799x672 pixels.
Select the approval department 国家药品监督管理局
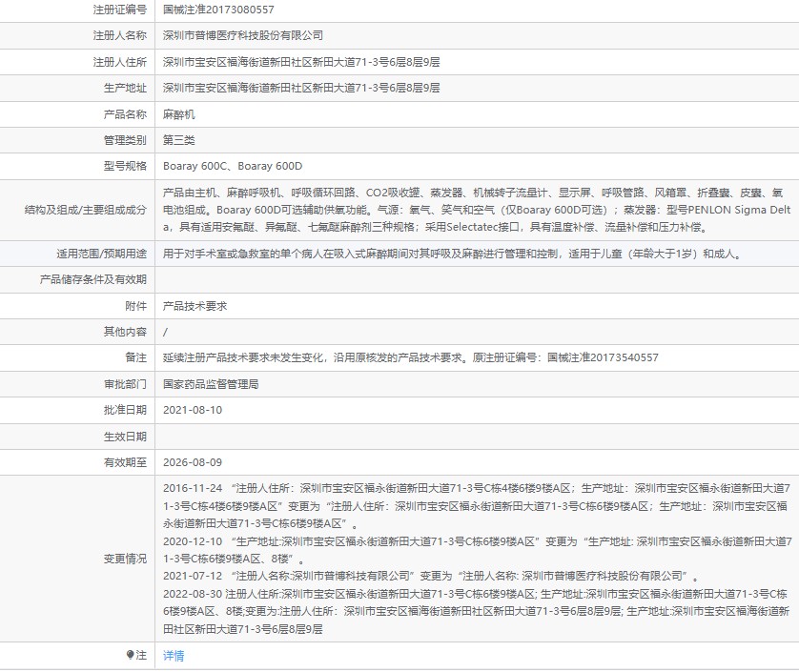coord(211,384)
